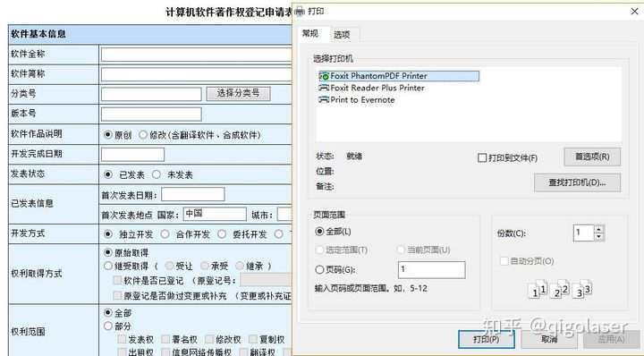Tick the 软件是否已登记 checkbox
The height and width of the screenshot is (356, 644).
tap(117, 280)
